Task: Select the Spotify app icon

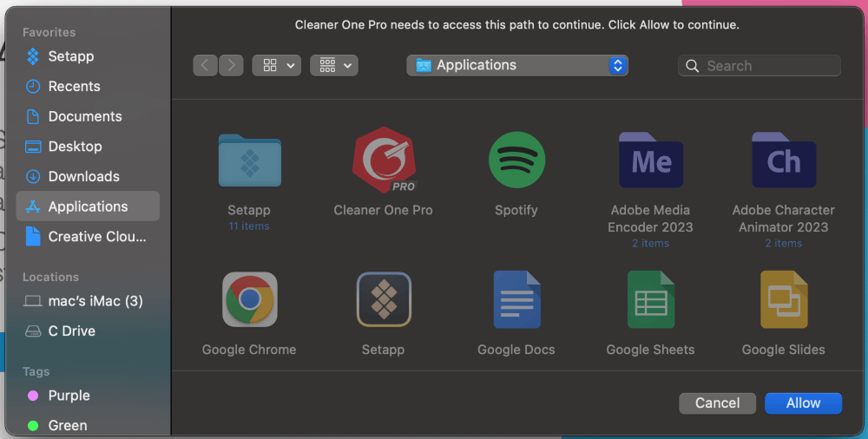Action: click(516, 160)
